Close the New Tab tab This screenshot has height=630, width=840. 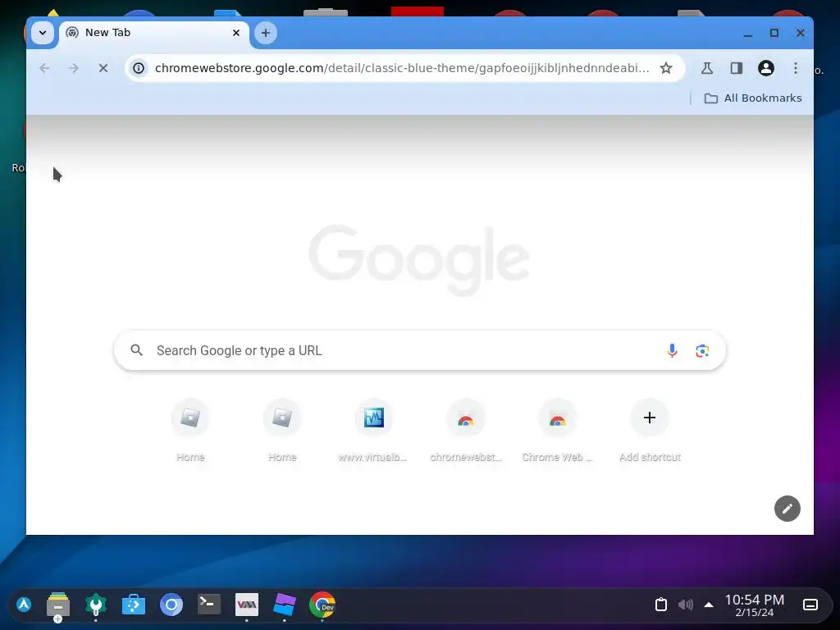tap(235, 33)
